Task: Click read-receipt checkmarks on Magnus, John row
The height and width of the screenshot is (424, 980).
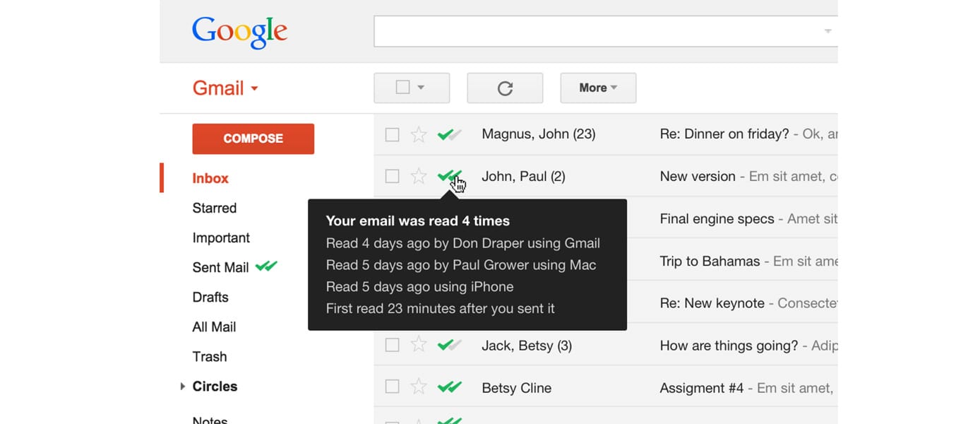Action: 450,134
